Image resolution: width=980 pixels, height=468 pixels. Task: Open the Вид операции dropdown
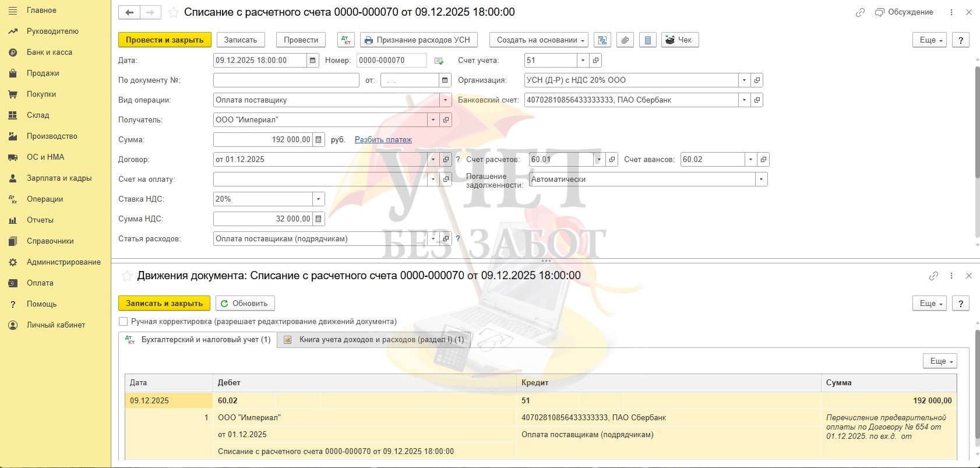click(446, 100)
